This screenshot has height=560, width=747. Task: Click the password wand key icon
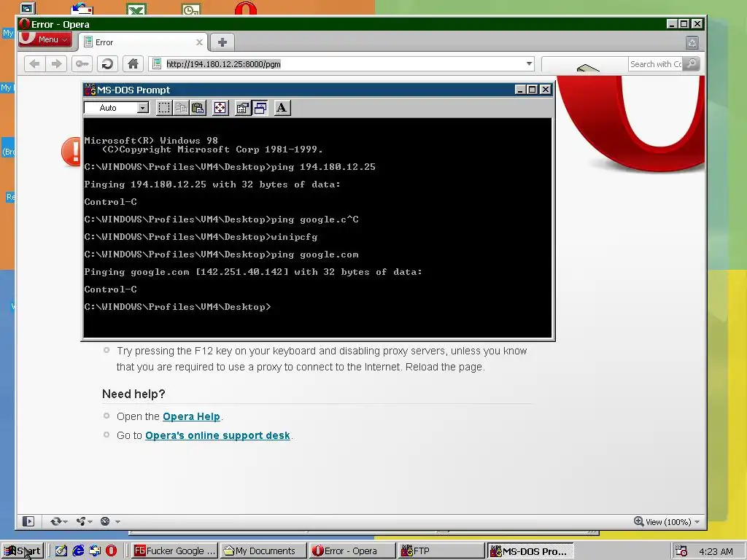[82, 64]
